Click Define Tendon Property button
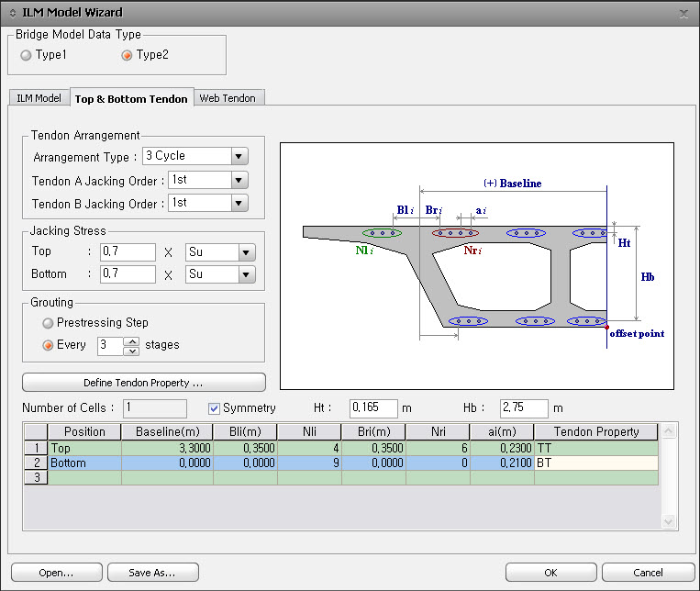The image size is (700, 591). pyautogui.click(x=143, y=382)
